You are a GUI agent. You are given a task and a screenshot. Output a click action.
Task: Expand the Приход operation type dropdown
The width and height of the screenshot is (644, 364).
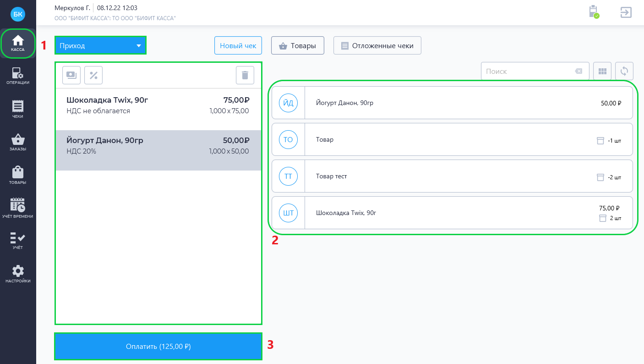coord(100,45)
